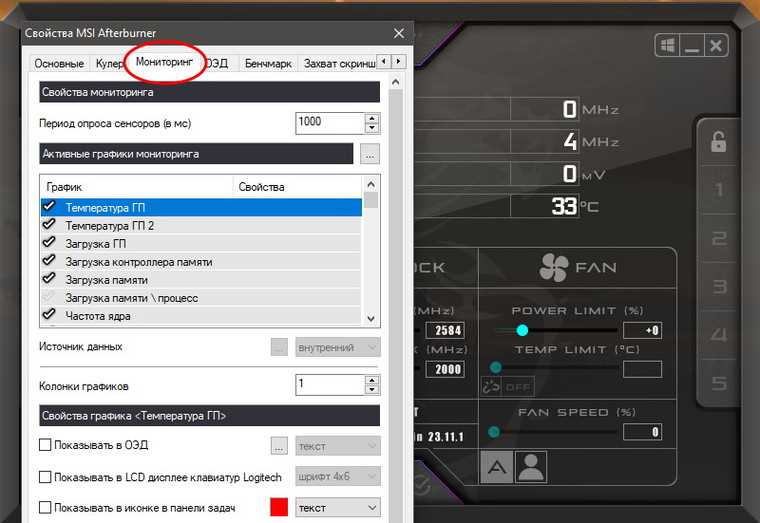The width and height of the screenshot is (760, 523).
Task: Click the '...' button beside active monitoring graphs
Action: [x=370, y=155]
